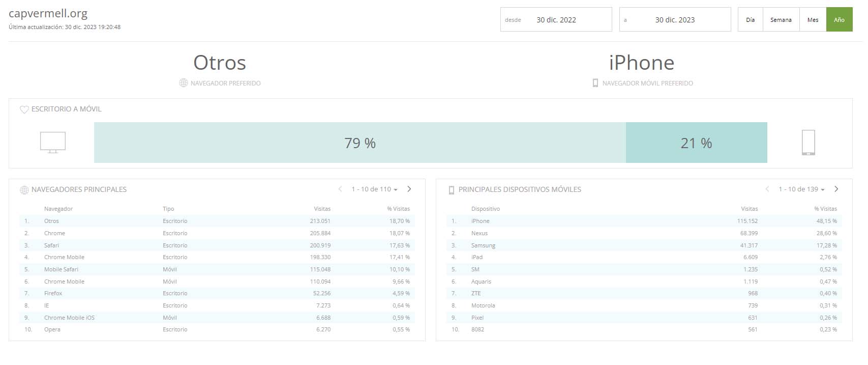
Task: Click the large Otros preferred browser heading
Action: tap(220, 63)
